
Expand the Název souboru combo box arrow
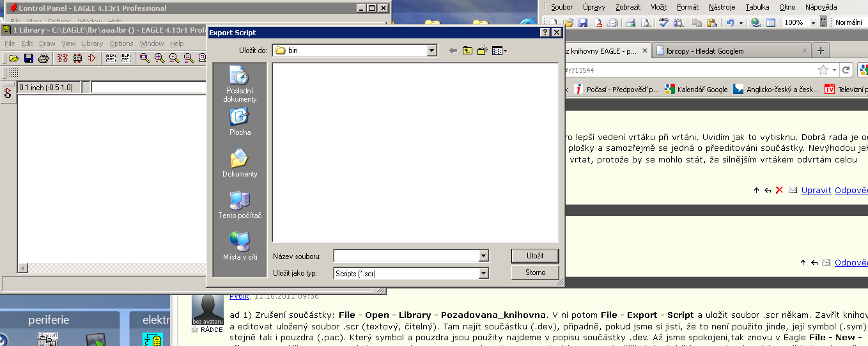coord(483,256)
